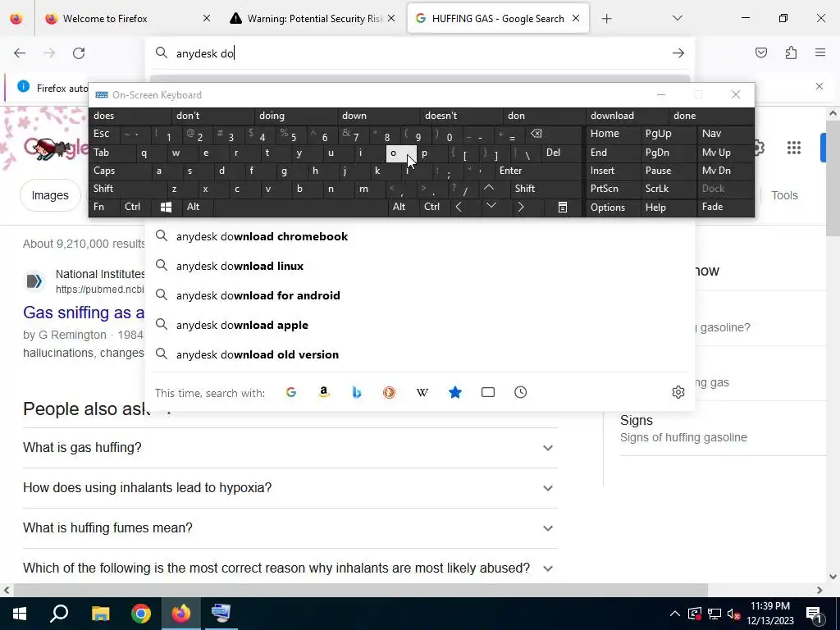Screen dimensions: 840x630
Task: Open the Pocket save icon
Action: [x=761, y=52]
